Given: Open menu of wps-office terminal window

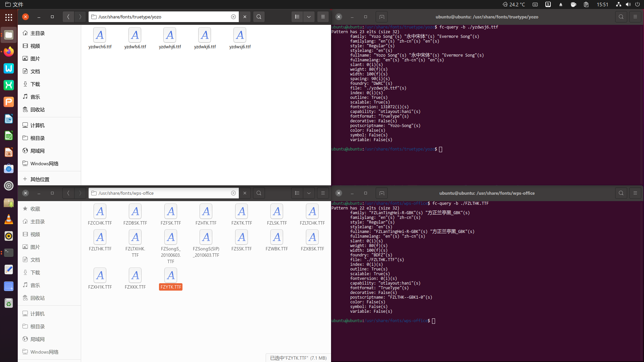Looking at the screenshot, I should click(x=635, y=193).
